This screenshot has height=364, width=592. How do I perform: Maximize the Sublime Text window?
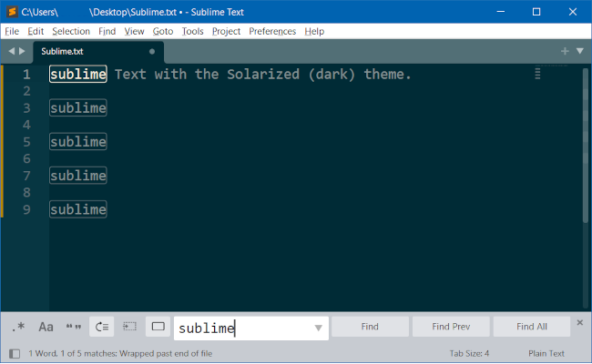[536, 12]
